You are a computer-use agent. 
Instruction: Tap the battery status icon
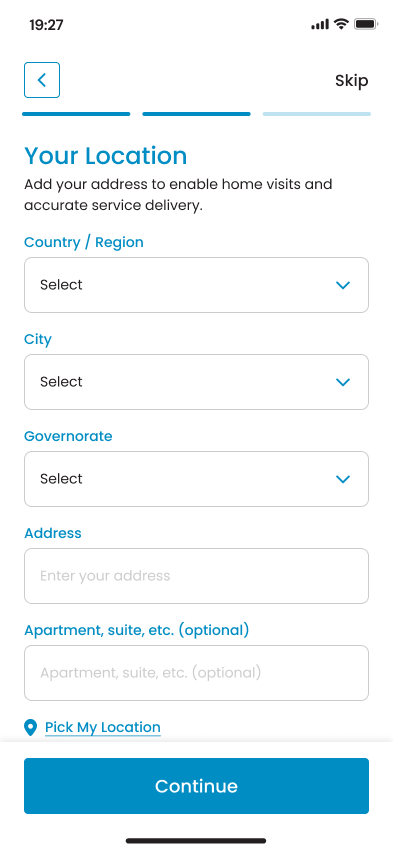pos(366,24)
